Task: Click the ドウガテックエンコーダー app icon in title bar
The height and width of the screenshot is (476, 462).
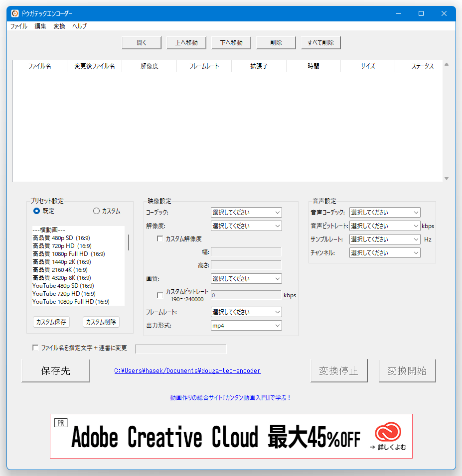Action: point(14,13)
